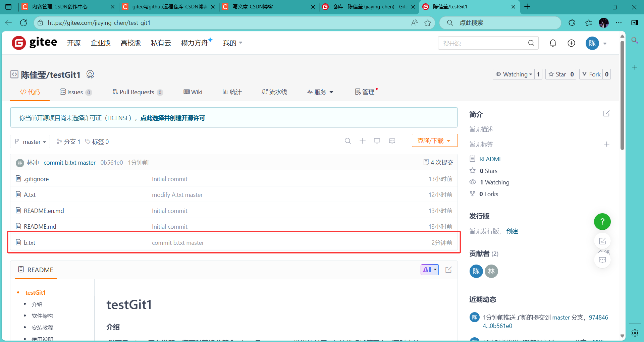Click the repository badge icon beside testGit1

point(90,74)
